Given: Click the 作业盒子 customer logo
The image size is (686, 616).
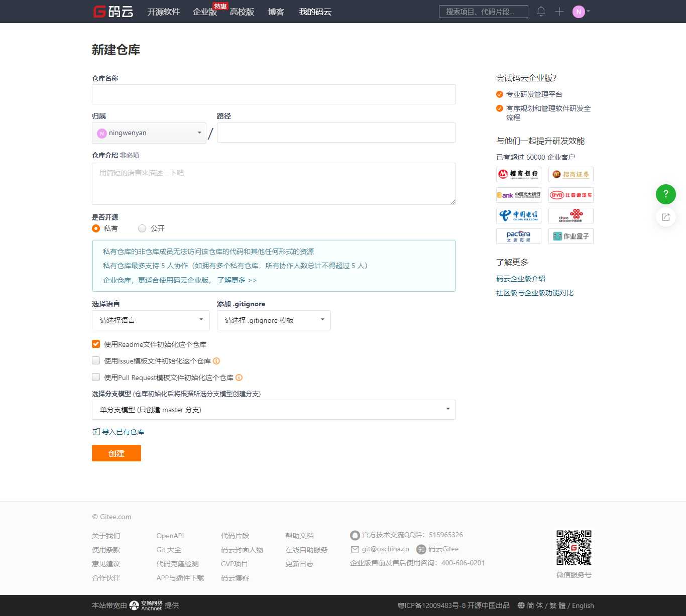Looking at the screenshot, I should tap(571, 236).
